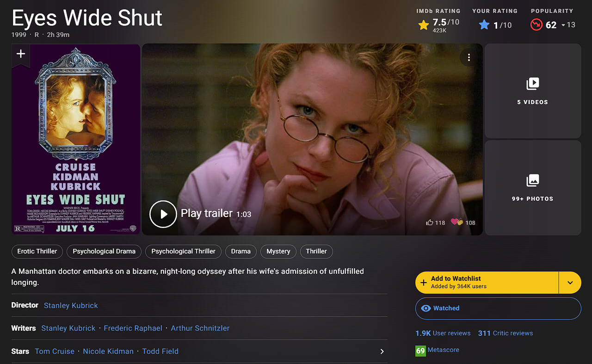Expand the Watchlist dropdown arrow
This screenshot has height=364, width=592.
[x=570, y=283]
